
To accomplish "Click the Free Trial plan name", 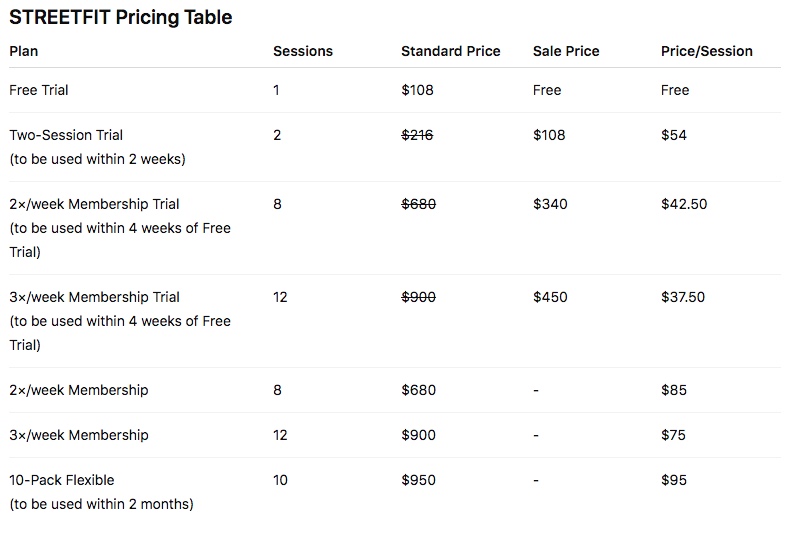I will click(x=39, y=90).
